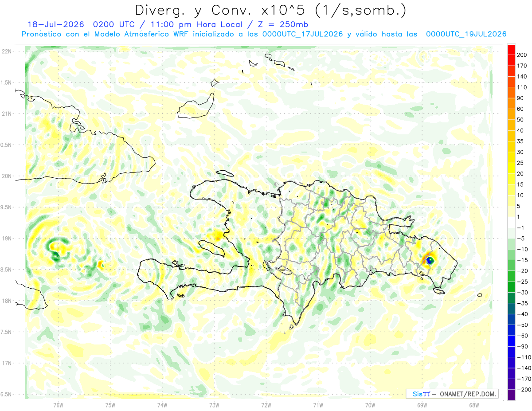Click longitude label '70W'

(x=370, y=405)
